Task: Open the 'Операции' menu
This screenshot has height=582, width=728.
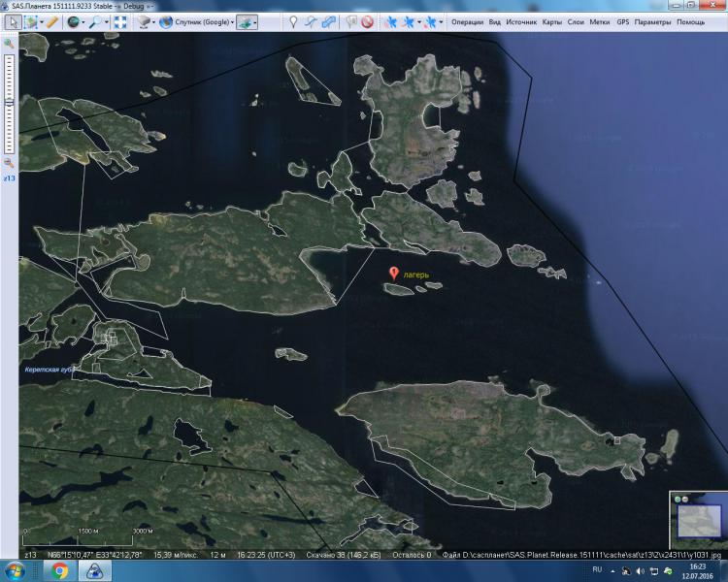Action: [467, 21]
